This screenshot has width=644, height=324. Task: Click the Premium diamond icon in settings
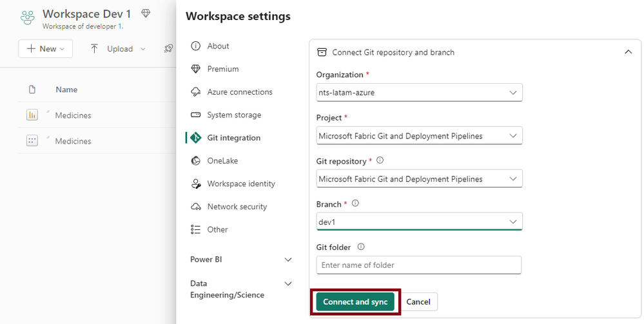[x=196, y=68]
